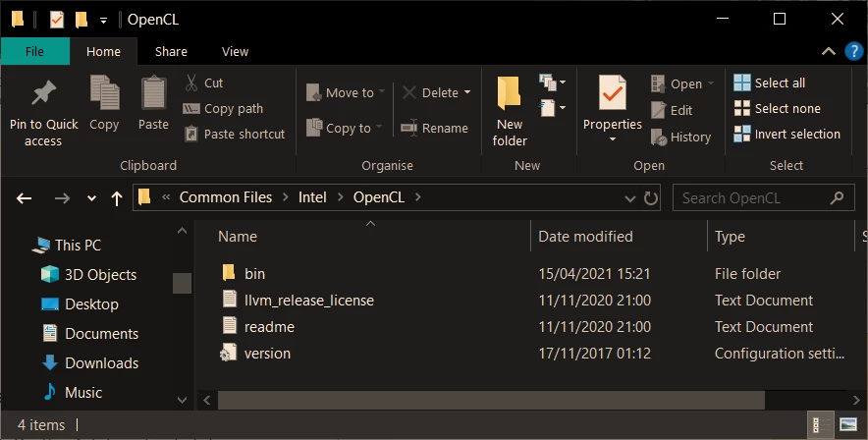Click Paste shortcut

[x=234, y=134]
